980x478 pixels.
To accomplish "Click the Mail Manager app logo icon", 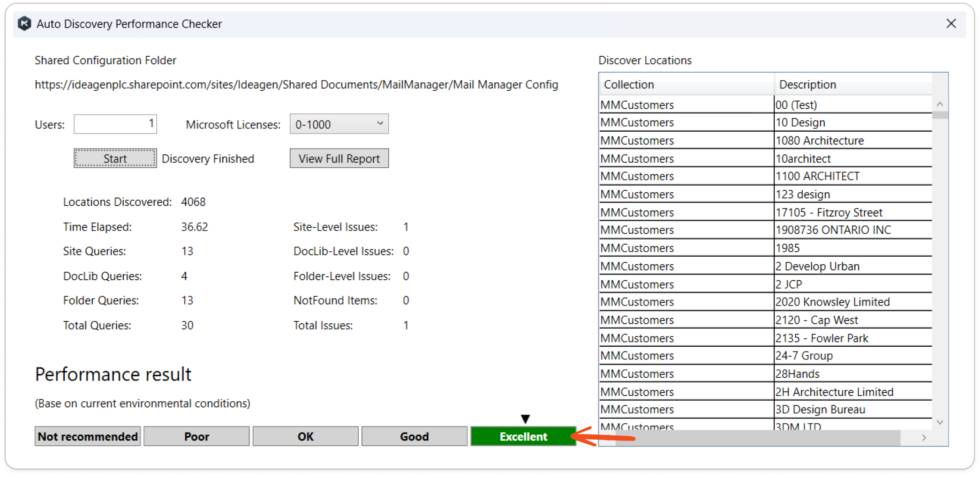I will tap(24, 23).
